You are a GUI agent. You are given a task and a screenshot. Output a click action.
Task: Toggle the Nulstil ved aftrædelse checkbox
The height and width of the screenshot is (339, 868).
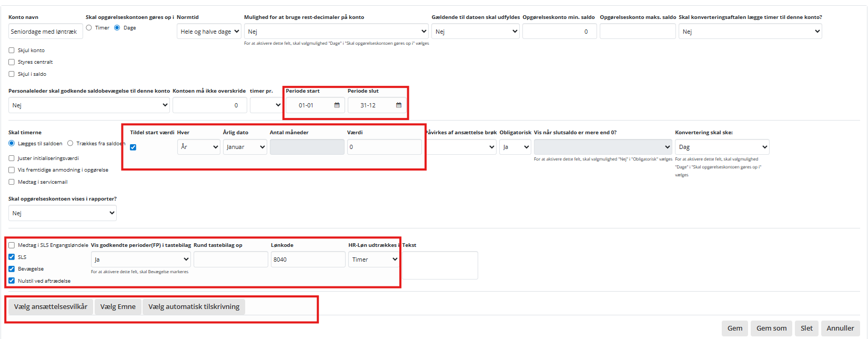click(12, 281)
